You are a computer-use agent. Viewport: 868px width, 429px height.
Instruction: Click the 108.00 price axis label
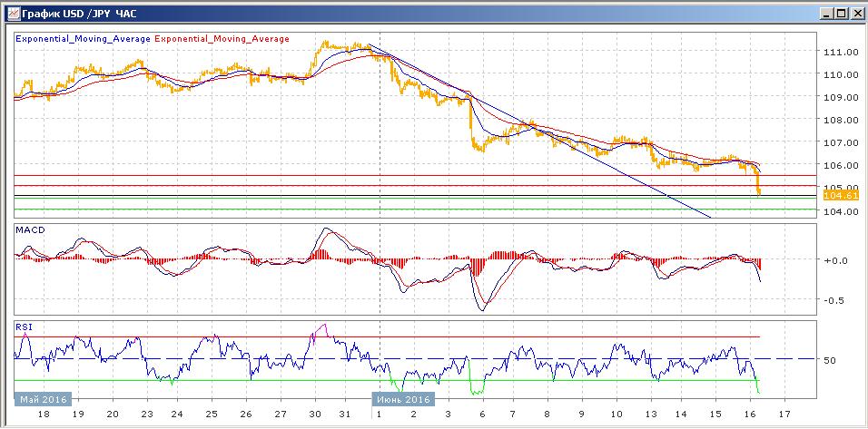point(841,120)
